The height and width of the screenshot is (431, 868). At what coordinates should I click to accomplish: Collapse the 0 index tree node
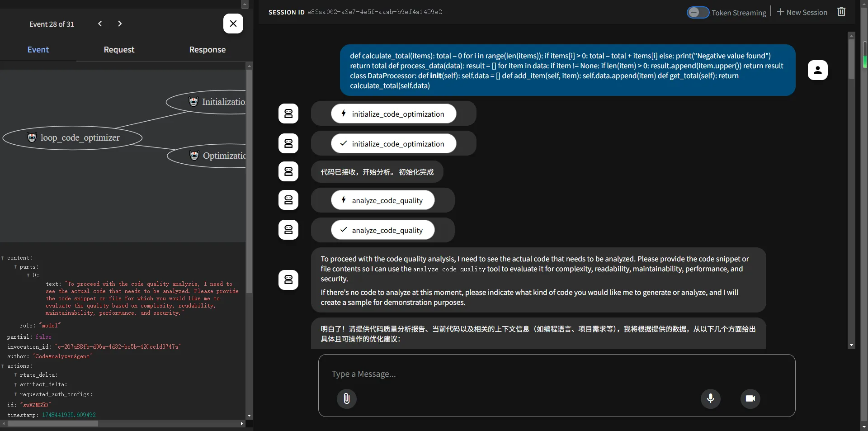[28, 275]
